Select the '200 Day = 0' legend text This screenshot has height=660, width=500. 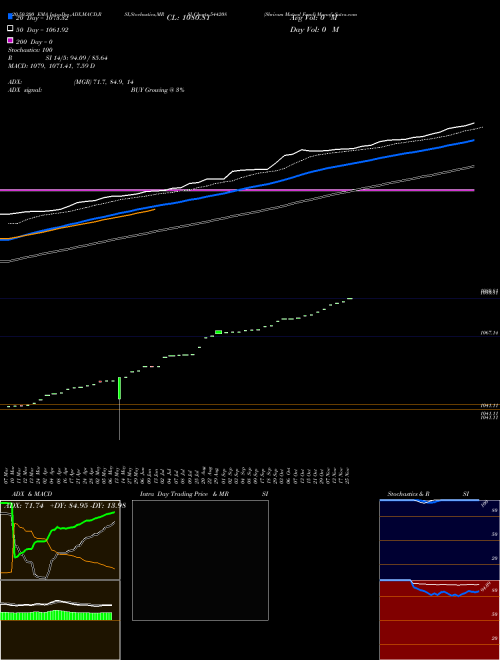pos(34,42)
